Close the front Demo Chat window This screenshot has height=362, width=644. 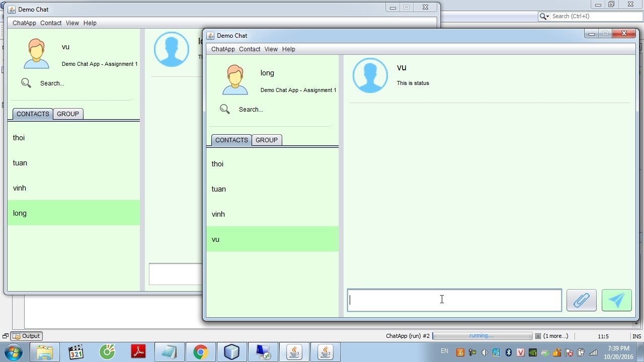point(624,34)
